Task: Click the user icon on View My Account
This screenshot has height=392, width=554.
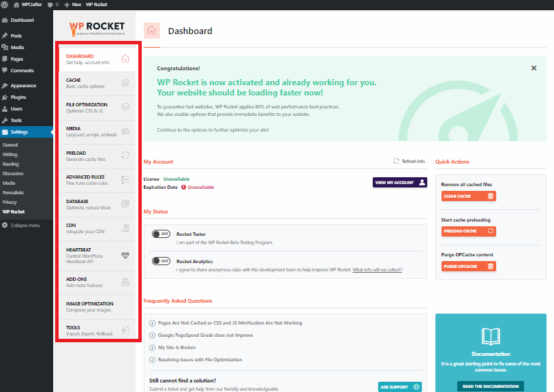Action: click(x=422, y=183)
